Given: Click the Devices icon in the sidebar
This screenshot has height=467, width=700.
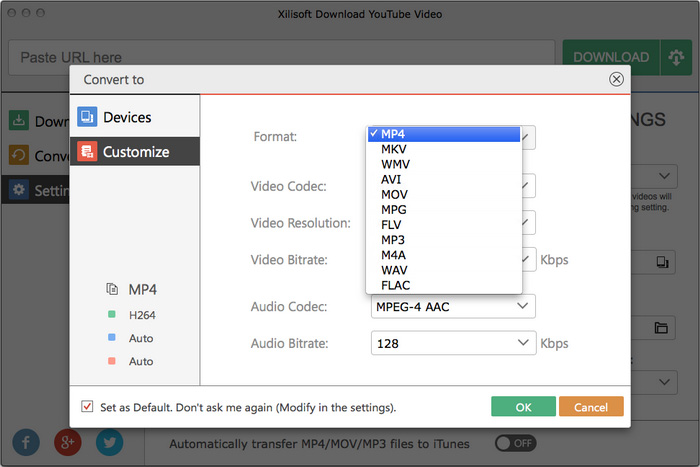Looking at the screenshot, I should click(87, 117).
